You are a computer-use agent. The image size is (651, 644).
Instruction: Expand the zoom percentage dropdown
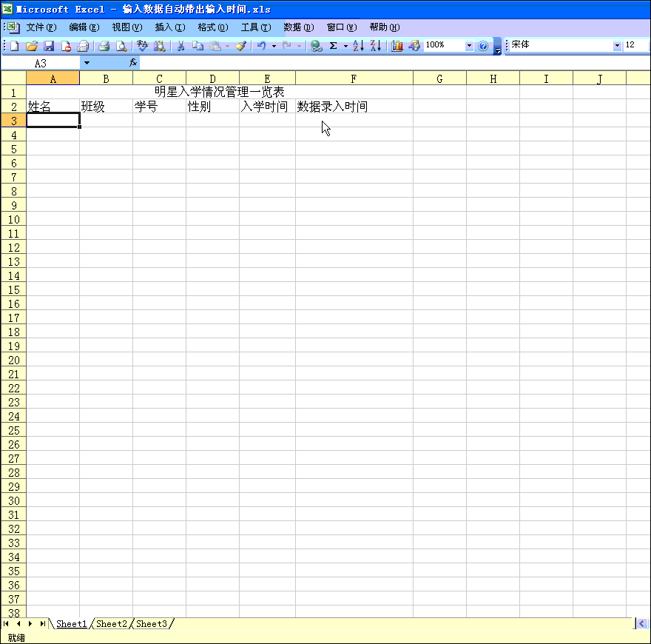click(469, 46)
